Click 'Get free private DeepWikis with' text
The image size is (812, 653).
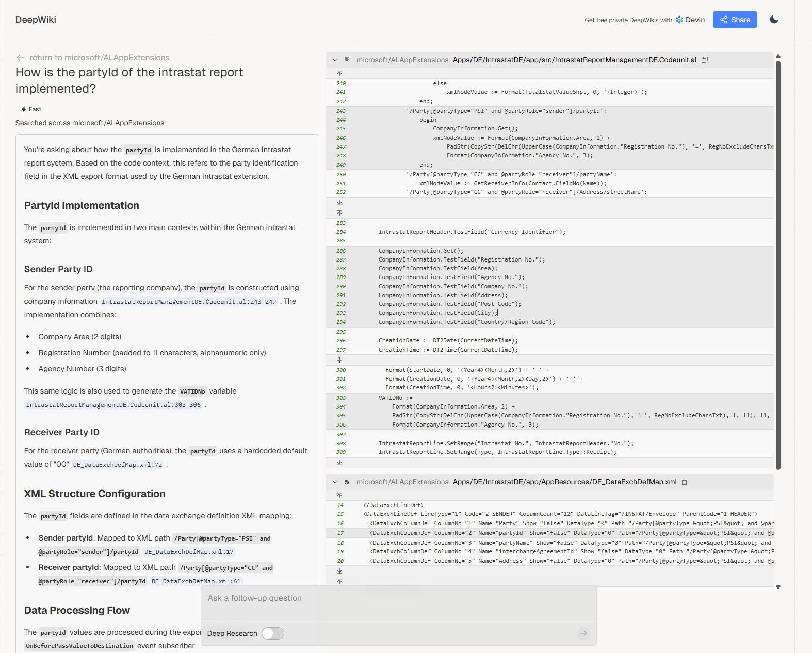[628, 20]
